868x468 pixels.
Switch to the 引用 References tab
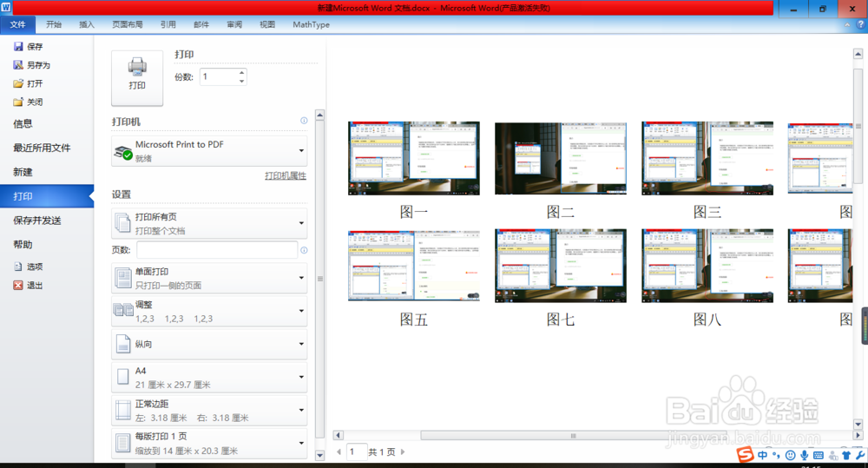(168, 24)
